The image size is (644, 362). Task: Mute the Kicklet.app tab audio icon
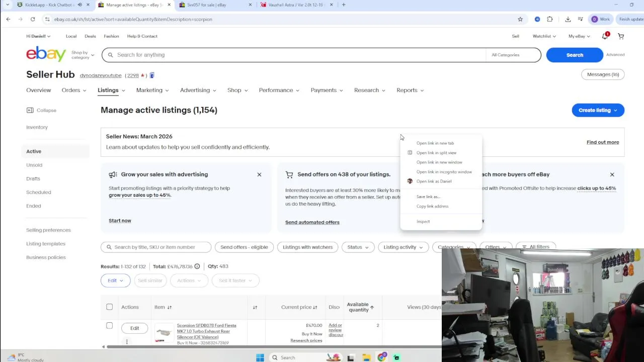[x=79, y=5]
